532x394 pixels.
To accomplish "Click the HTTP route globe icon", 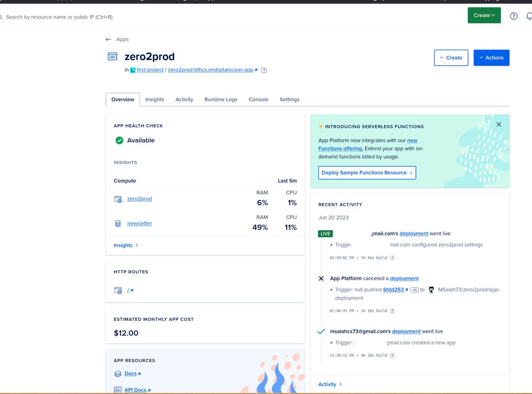I will pos(118,291).
